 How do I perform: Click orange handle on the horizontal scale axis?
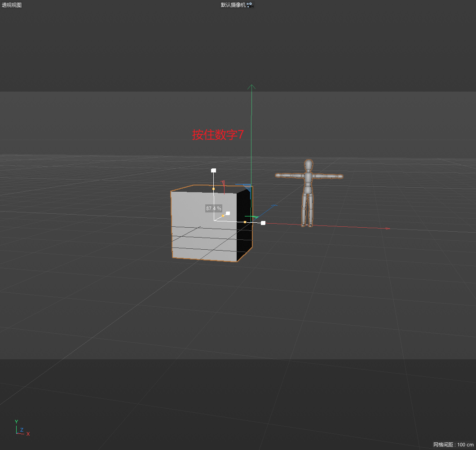245,222
